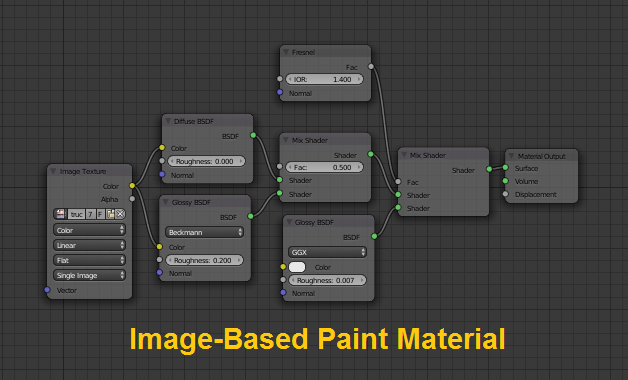
Task: Click the final Mix Shader Fac input socket
Action: click(x=398, y=182)
